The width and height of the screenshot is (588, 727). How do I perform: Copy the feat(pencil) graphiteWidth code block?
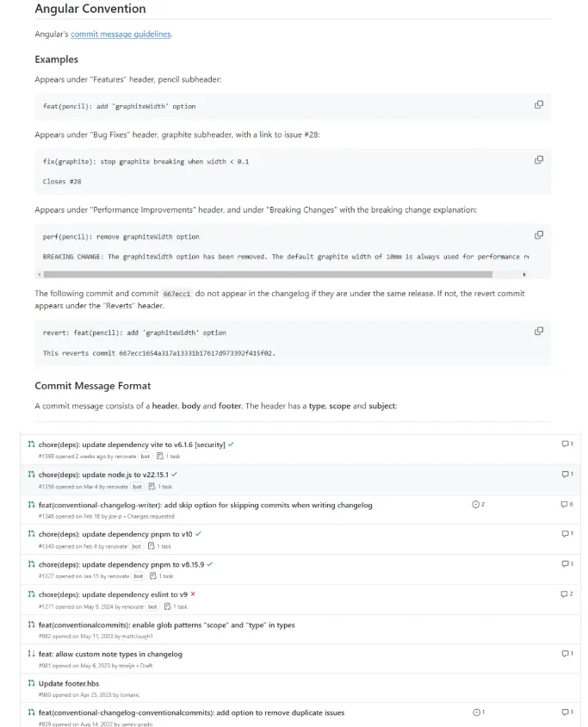tap(538, 105)
